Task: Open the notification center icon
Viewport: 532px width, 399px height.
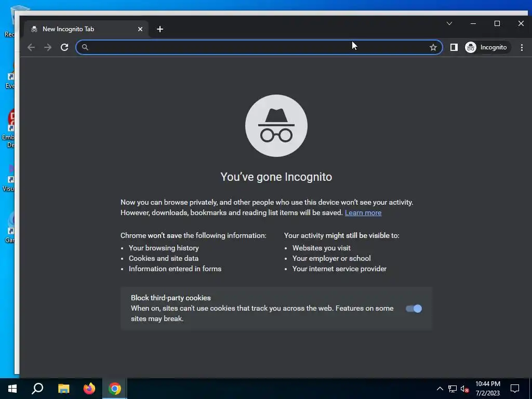Action: [x=515, y=389]
